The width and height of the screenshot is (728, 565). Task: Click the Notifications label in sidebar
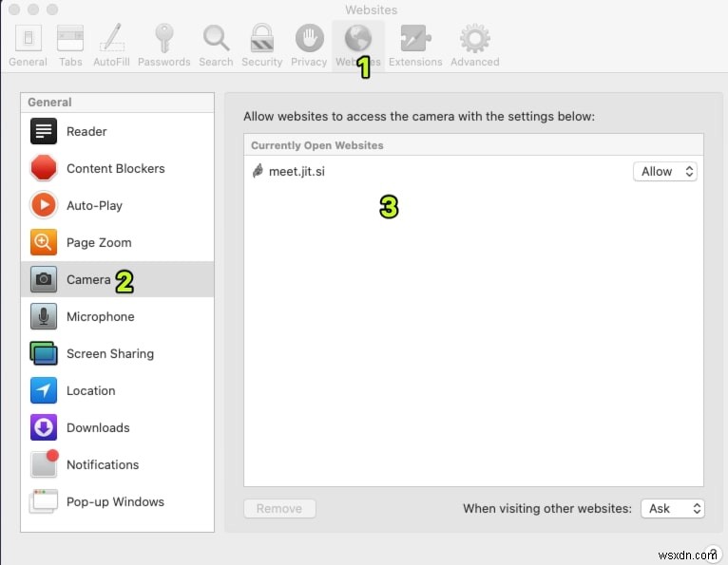pos(103,464)
